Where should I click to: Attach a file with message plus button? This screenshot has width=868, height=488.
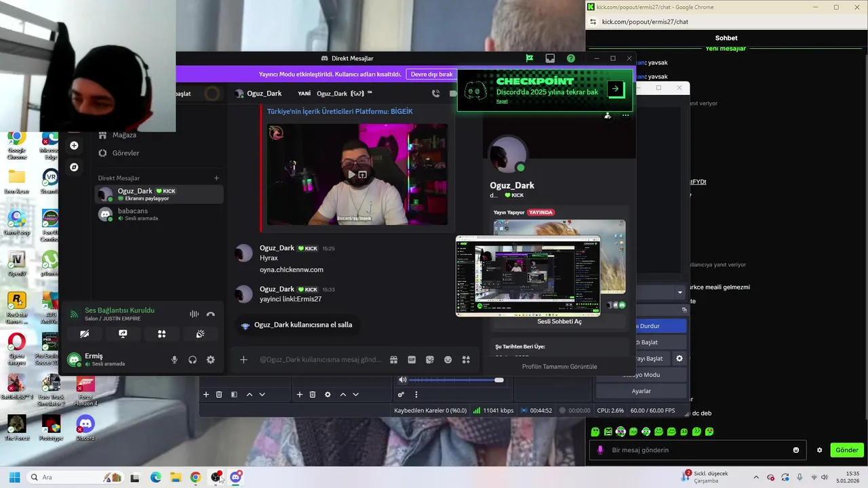pos(243,359)
